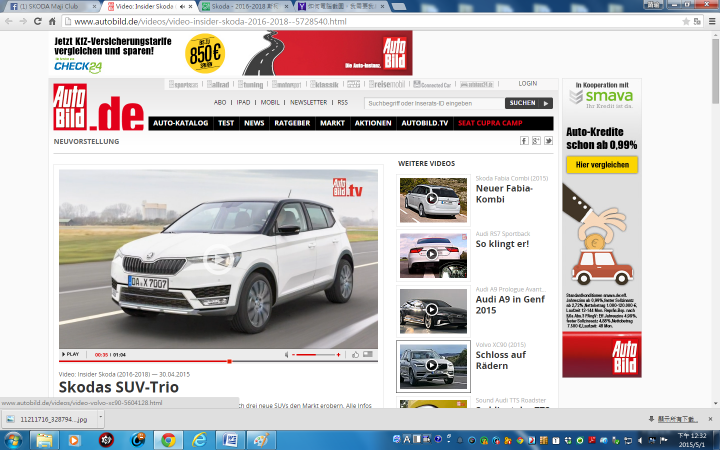Open the klassik sub-site link
The image size is (720, 450).
coord(324,84)
